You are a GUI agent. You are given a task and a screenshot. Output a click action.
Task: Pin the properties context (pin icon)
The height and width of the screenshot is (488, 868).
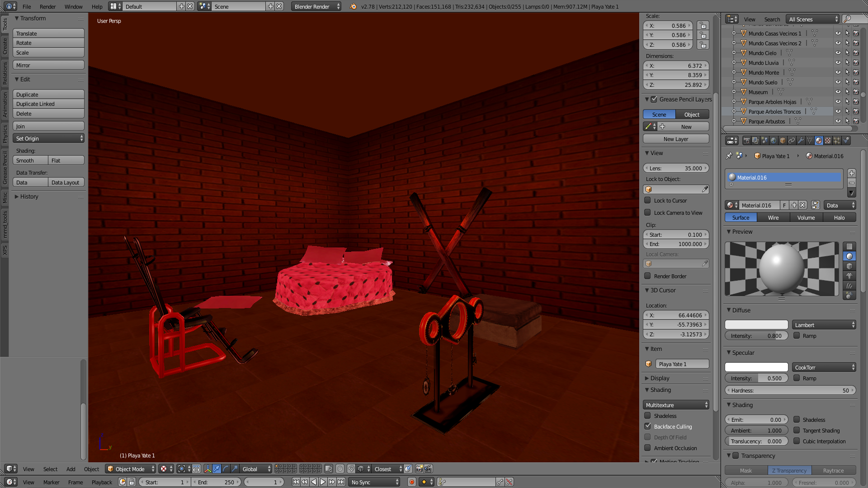[729, 156]
